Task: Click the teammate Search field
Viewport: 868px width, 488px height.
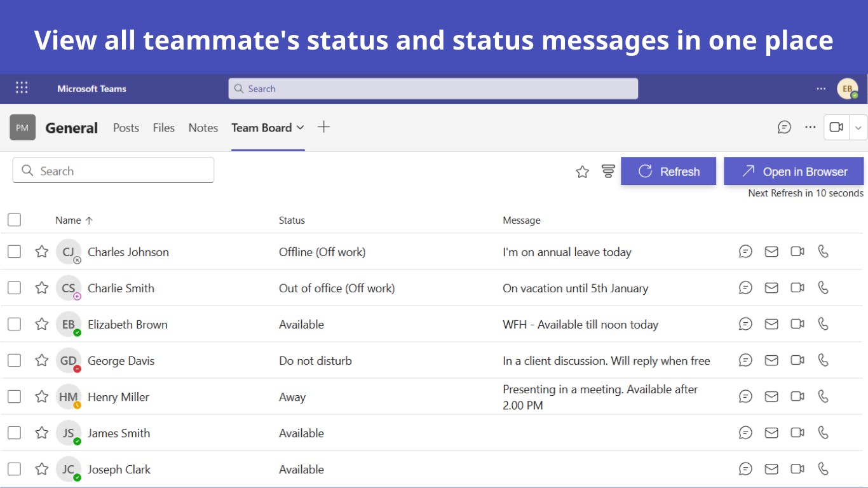Action: (113, 170)
